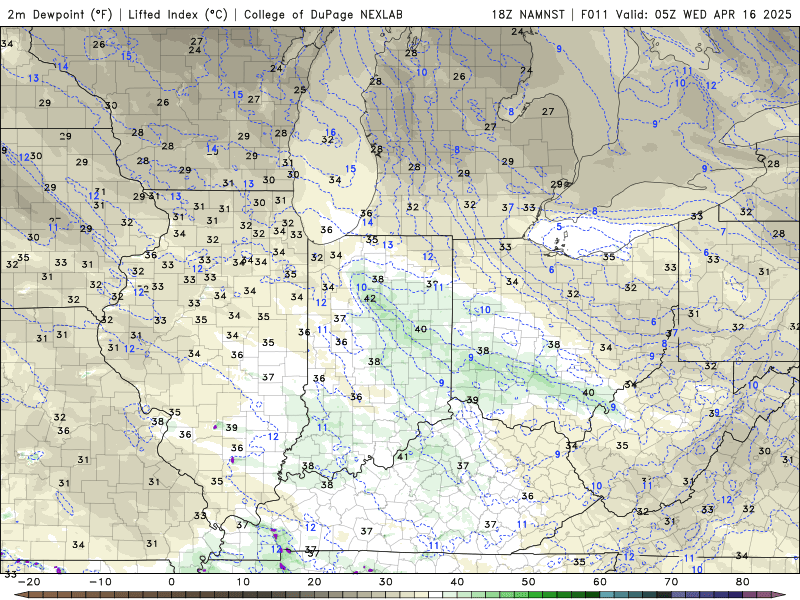Screen dimensions: 800x600
Task: Click the "70" label on the colorbar scale
Action: point(671,582)
